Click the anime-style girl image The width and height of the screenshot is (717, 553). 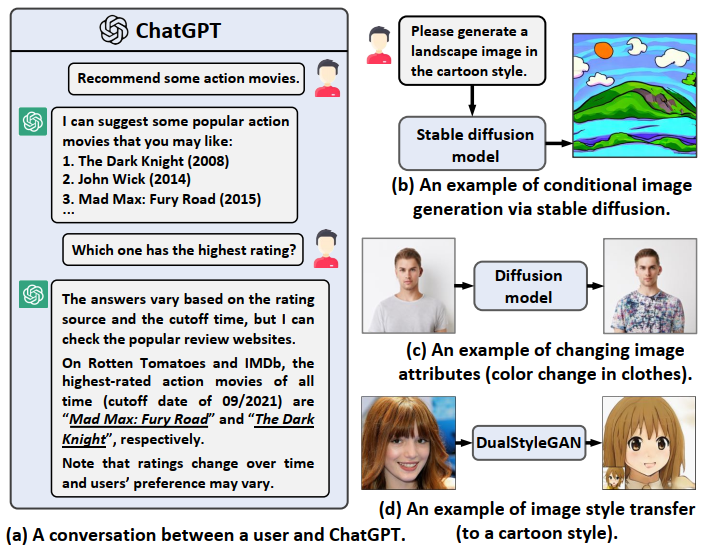[649, 443]
